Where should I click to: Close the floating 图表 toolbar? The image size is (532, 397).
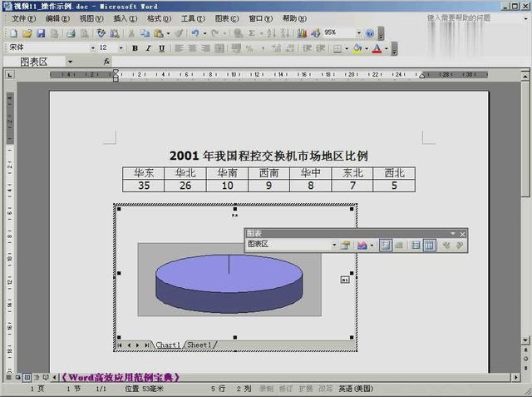click(x=462, y=234)
